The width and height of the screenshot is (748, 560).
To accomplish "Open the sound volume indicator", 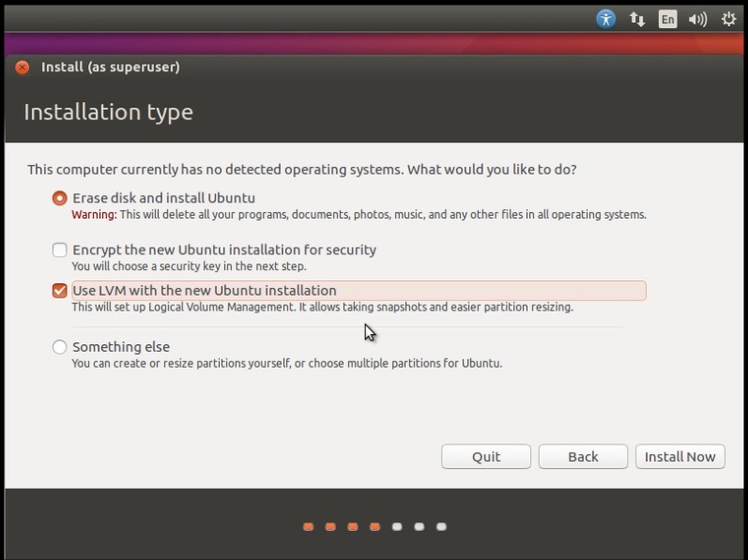I will pos(697,19).
